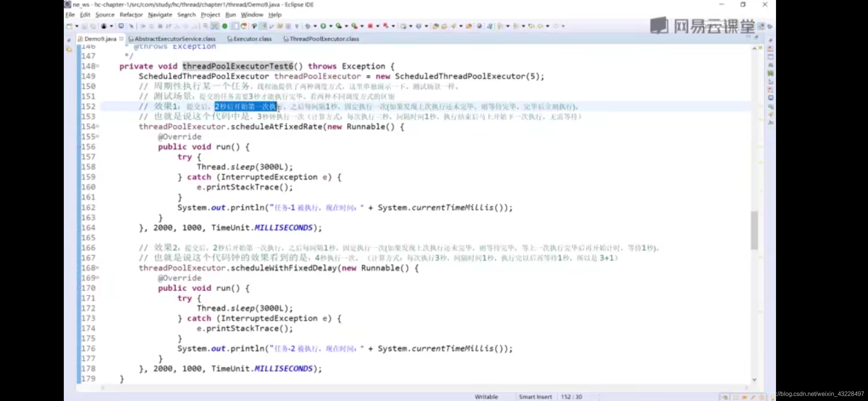Switch to the ThreadPoolExecutor.class tab
Viewport: 868px width, 401px height.
tap(321, 39)
